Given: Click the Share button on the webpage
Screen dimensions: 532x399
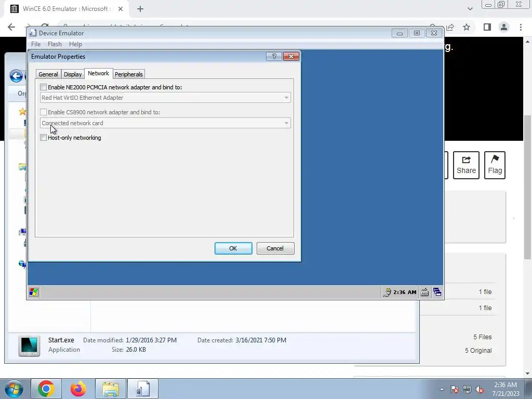Looking at the screenshot, I should (466, 165).
